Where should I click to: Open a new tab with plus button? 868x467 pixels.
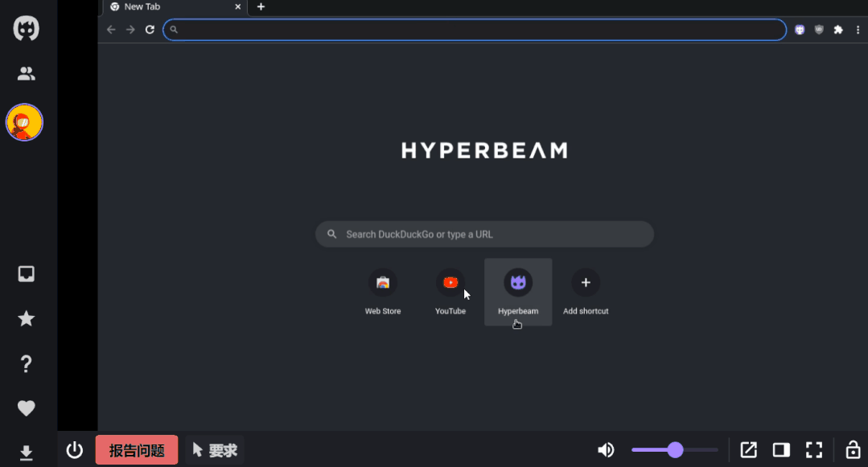coord(261,6)
